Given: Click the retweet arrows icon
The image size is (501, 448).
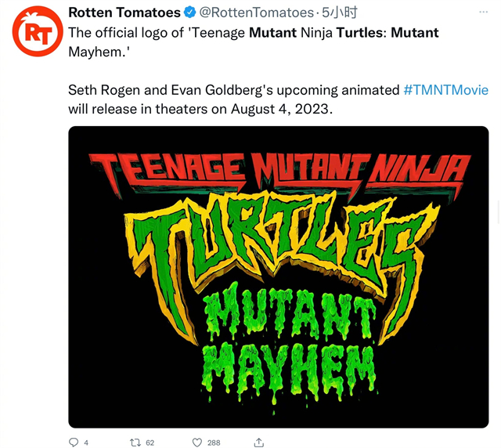Looking at the screenshot, I should (x=135, y=443).
